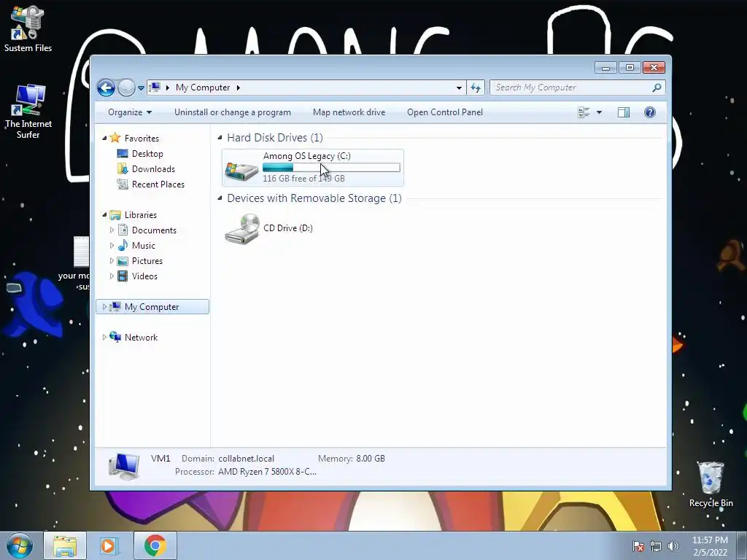Click the Hard Disk Drives (1) heading
Screen dimensions: 747x560
(275, 138)
